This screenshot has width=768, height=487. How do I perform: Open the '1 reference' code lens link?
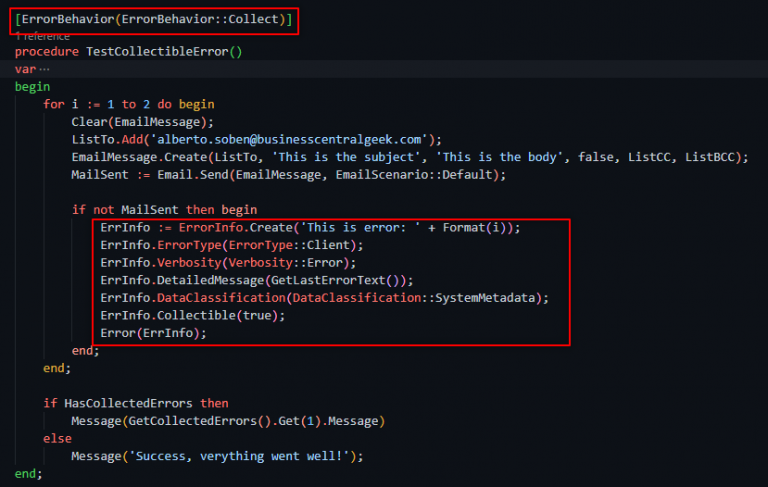[42, 37]
